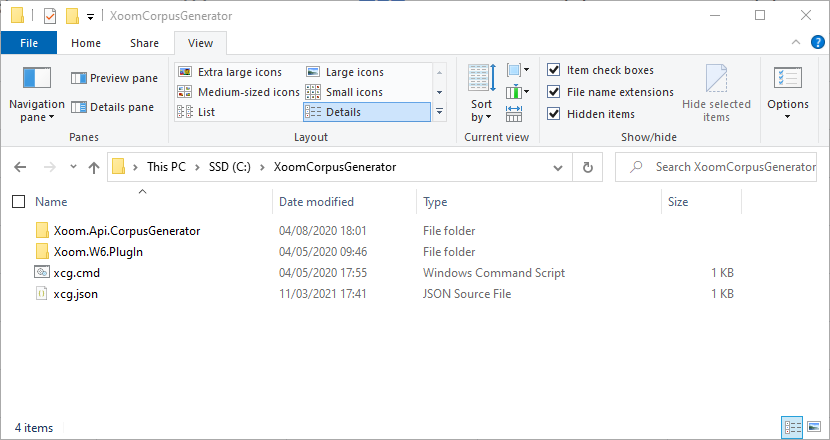Switch to the Share ribbon tab
Screen dimensions: 830x440
(x=145, y=43)
